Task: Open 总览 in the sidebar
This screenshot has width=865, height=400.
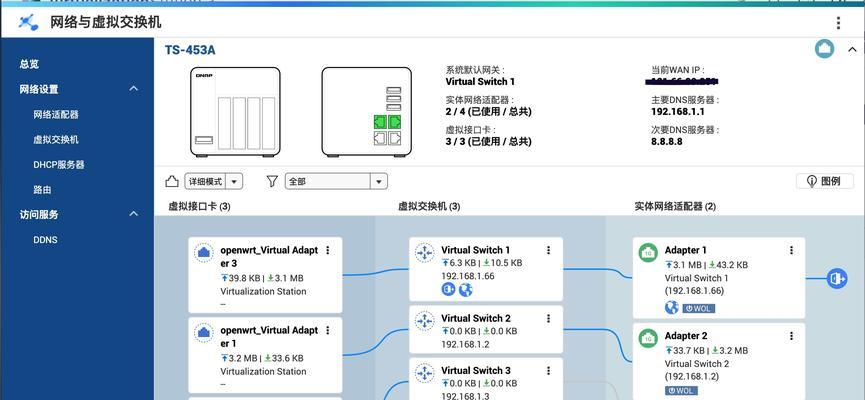Action: click(x=29, y=64)
